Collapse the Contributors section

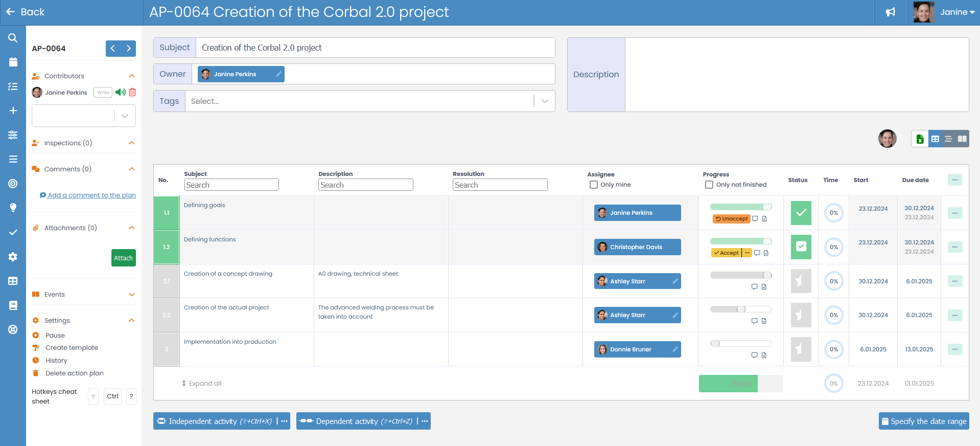coord(132,76)
